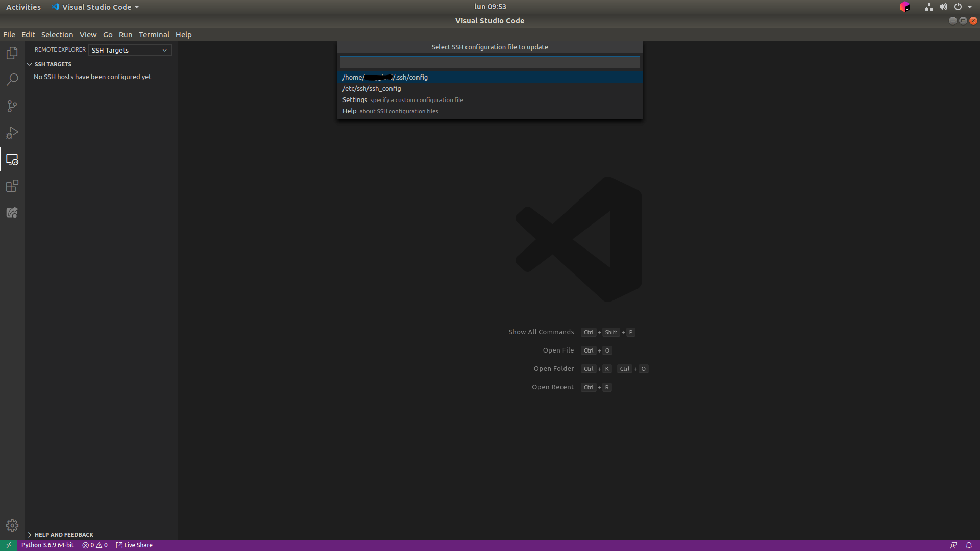This screenshot has height=551, width=980.
Task: Click the Activities button in top bar
Action: click(x=23, y=7)
